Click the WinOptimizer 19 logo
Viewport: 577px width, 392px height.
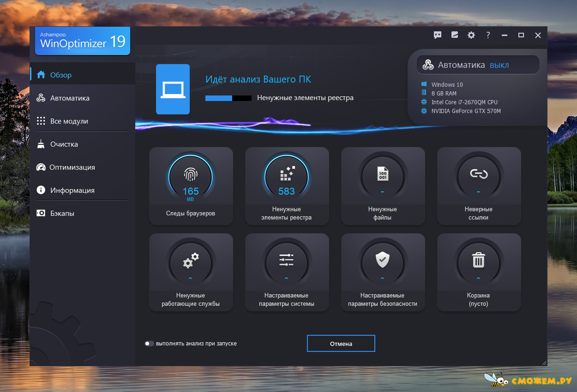[83, 41]
